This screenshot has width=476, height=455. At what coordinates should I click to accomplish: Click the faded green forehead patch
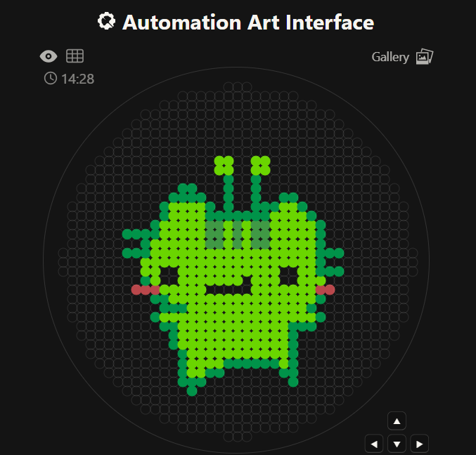[238, 235]
